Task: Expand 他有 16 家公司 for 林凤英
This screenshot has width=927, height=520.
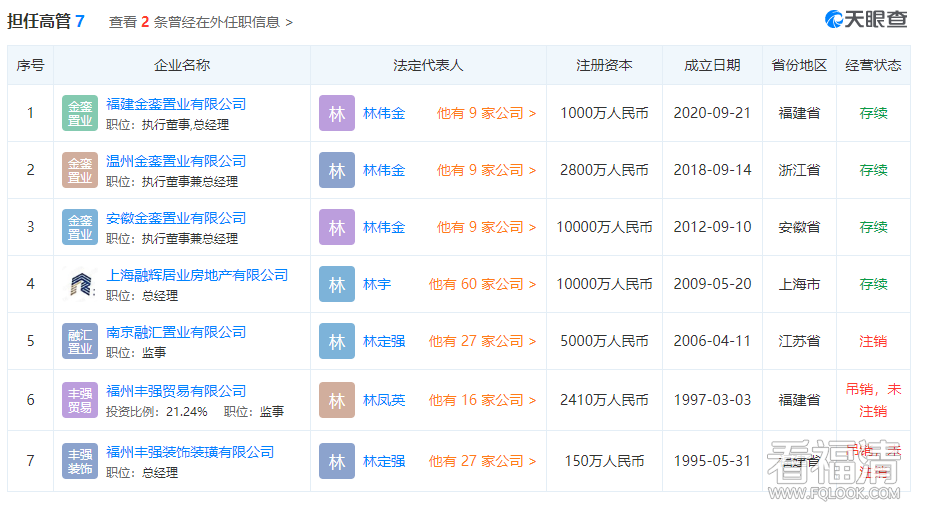Action: click(482, 400)
